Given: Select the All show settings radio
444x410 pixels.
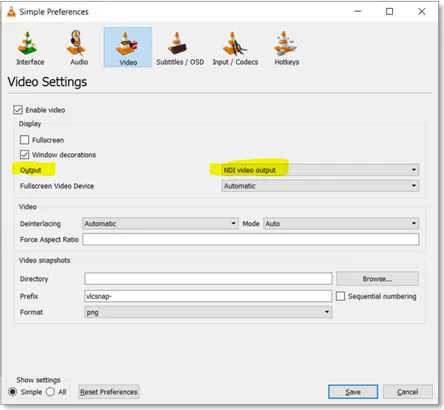Looking at the screenshot, I should 50,392.
